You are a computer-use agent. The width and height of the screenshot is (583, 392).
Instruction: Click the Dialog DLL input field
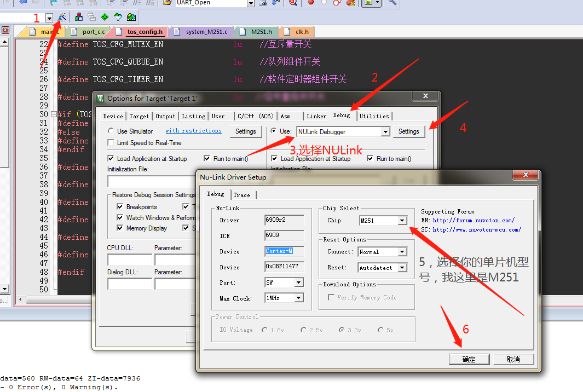point(130,284)
